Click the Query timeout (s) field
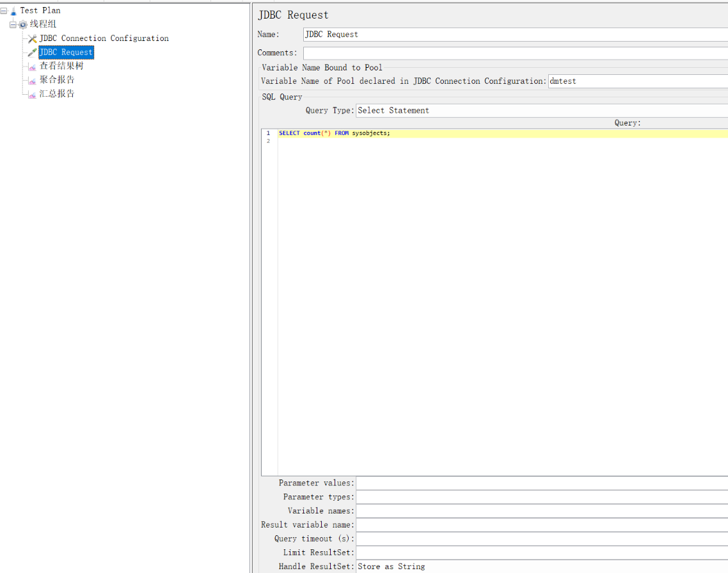The width and height of the screenshot is (728, 573). coord(542,539)
